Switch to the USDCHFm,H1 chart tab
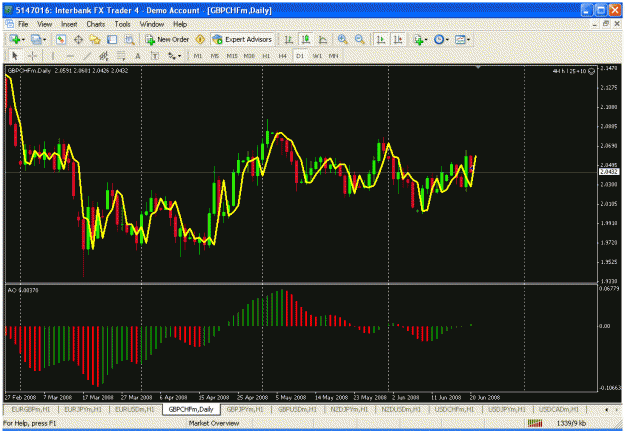625x431 pixels. coord(455,409)
